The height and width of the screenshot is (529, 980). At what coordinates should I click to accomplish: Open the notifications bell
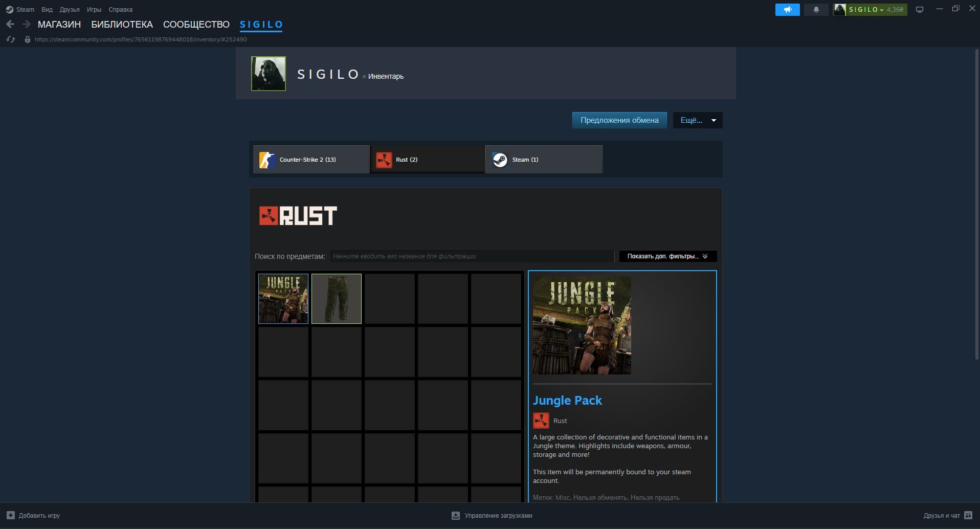point(816,10)
